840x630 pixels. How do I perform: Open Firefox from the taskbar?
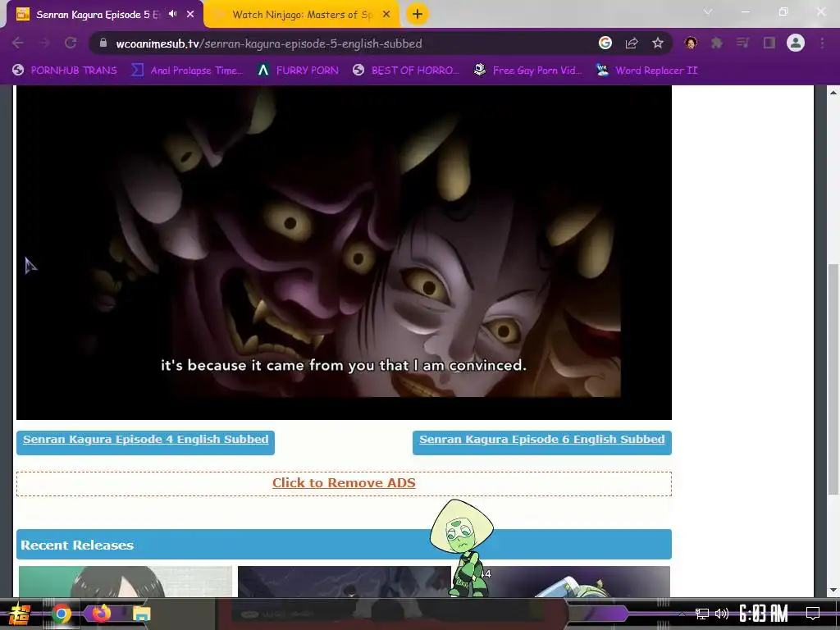101,613
